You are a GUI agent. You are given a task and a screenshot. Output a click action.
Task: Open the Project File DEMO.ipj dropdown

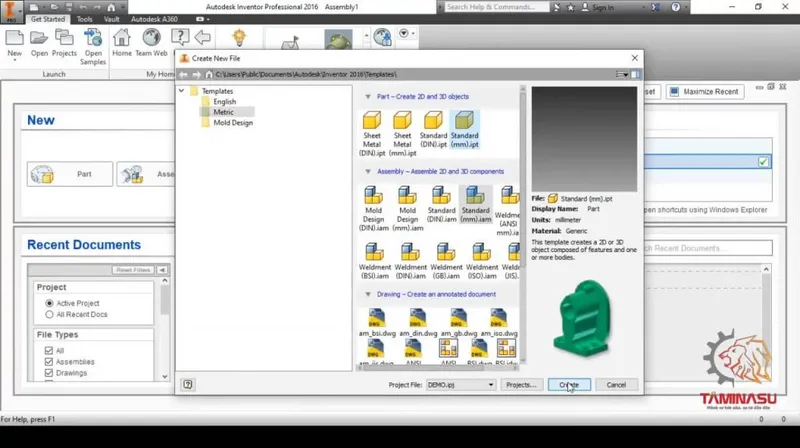click(x=461, y=385)
